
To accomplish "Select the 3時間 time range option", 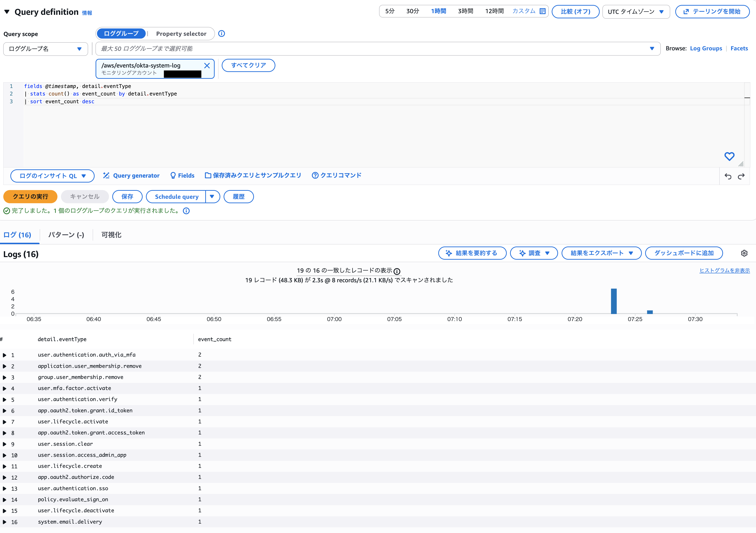I will pos(465,11).
